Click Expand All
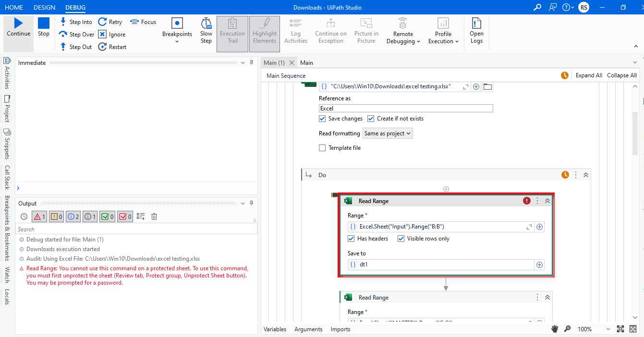Screen dimensions: 644x337 589,75
